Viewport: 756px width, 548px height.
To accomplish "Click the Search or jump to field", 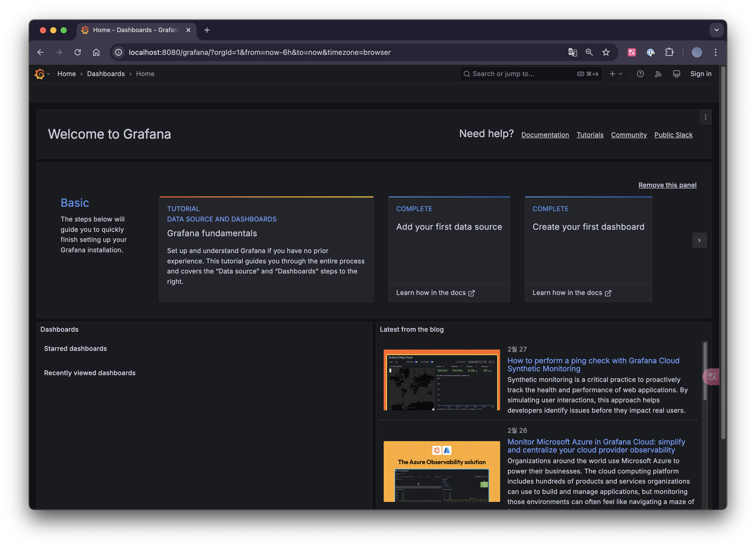I will click(x=520, y=74).
